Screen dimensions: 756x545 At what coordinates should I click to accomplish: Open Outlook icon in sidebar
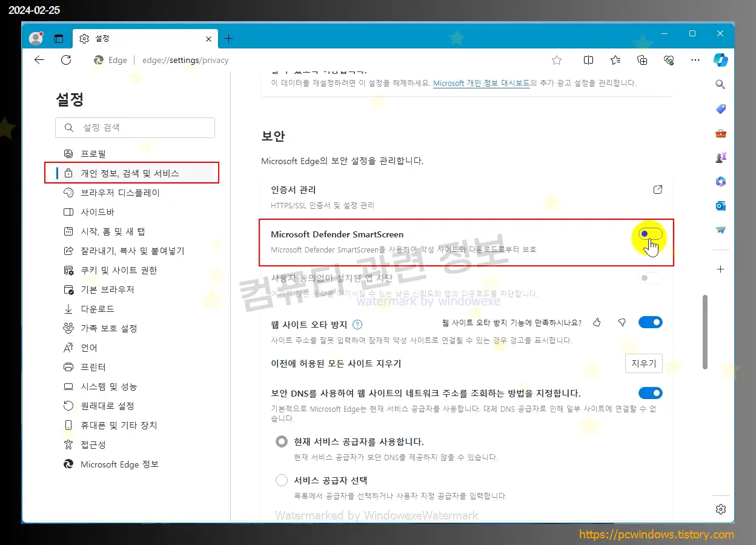721,206
